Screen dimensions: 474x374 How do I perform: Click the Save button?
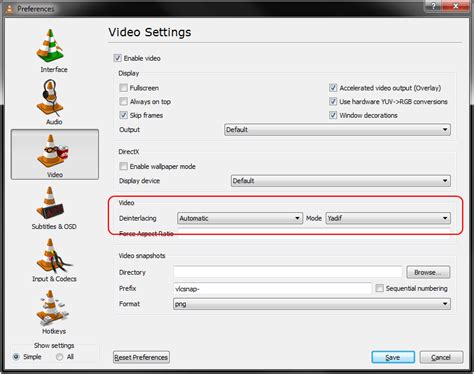point(393,357)
